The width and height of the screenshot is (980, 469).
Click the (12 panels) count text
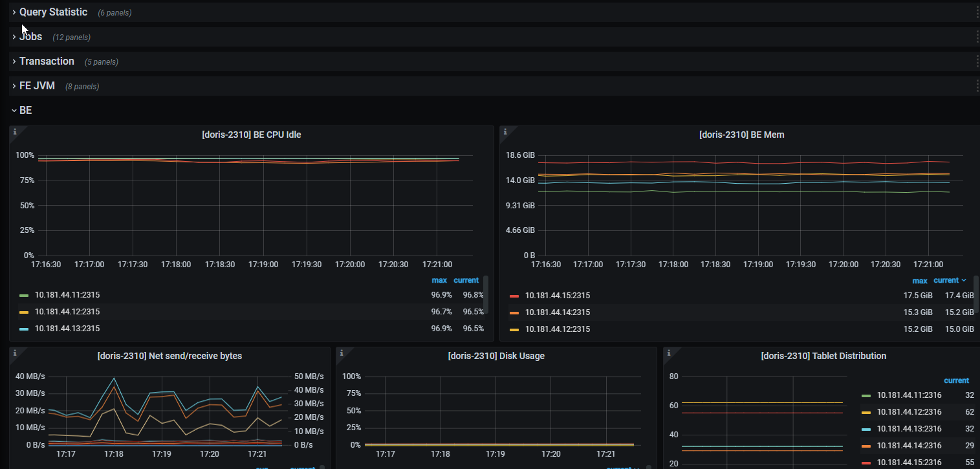click(72, 38)
